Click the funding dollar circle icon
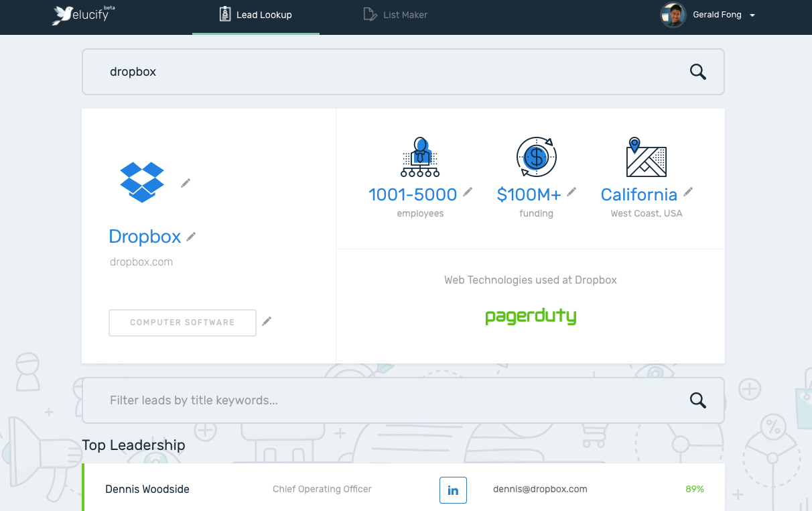The image size is (812, 511). click(536, 157)
